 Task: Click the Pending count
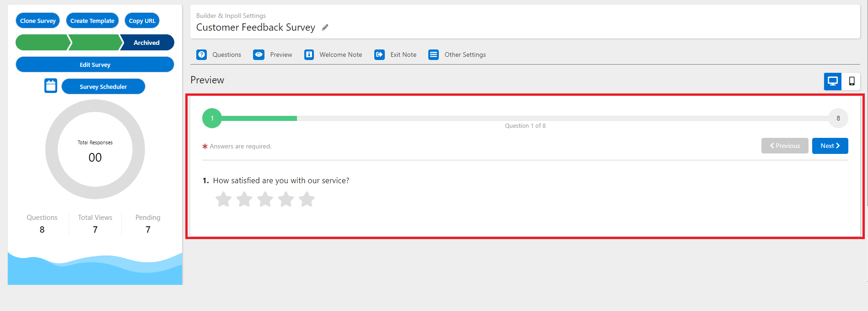coord(148,229)
